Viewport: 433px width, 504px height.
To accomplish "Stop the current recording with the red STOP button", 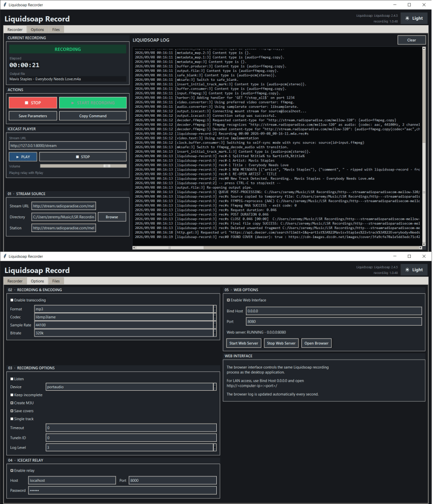I will tap(33, 103).
